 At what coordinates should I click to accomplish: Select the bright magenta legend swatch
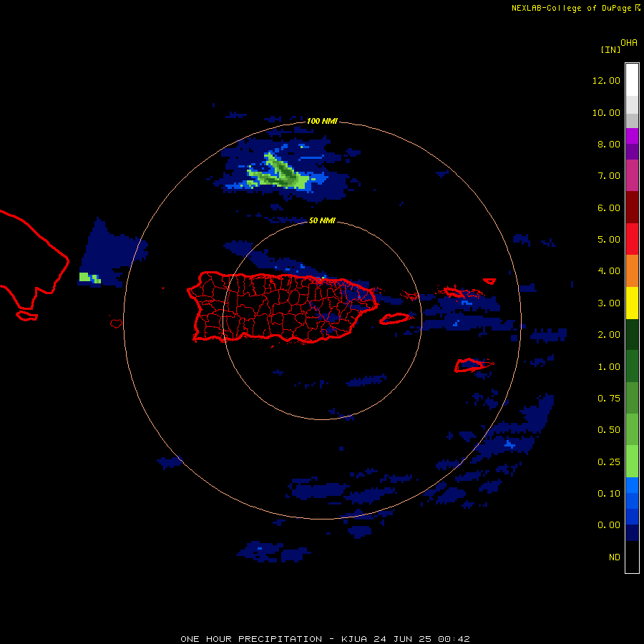[x=632, y=136]
